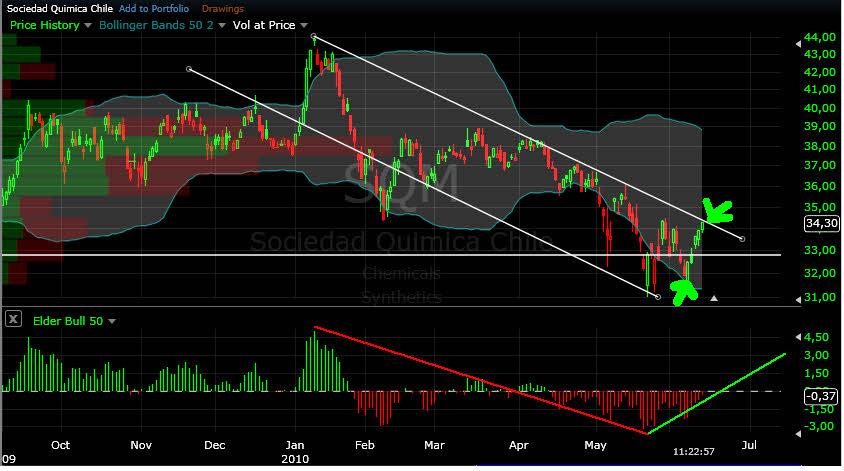Select the indicator value label -0,37

821,396
